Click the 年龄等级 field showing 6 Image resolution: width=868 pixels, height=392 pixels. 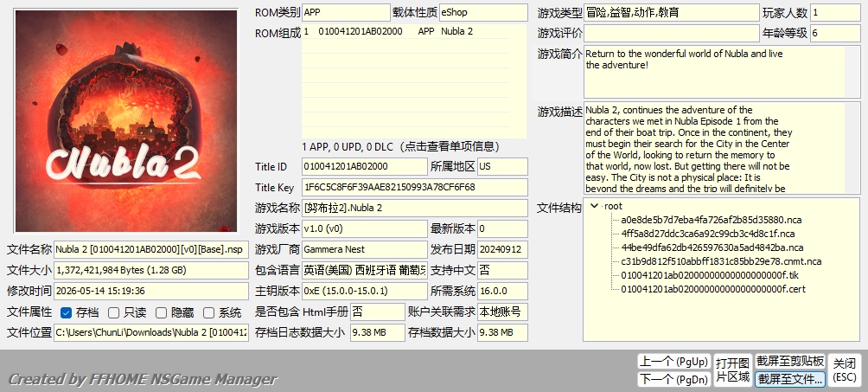pos(835,33)
